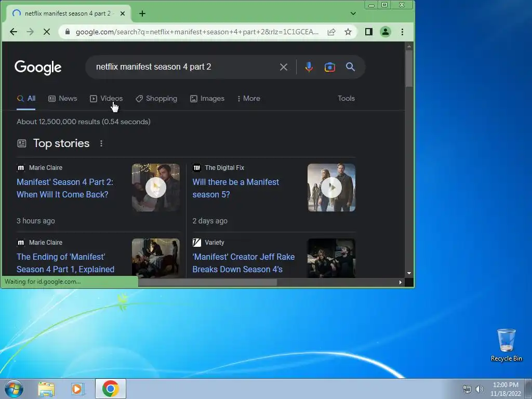Open the Top stories three-dot options
The image size is (532, 399).
pos(101,143)
